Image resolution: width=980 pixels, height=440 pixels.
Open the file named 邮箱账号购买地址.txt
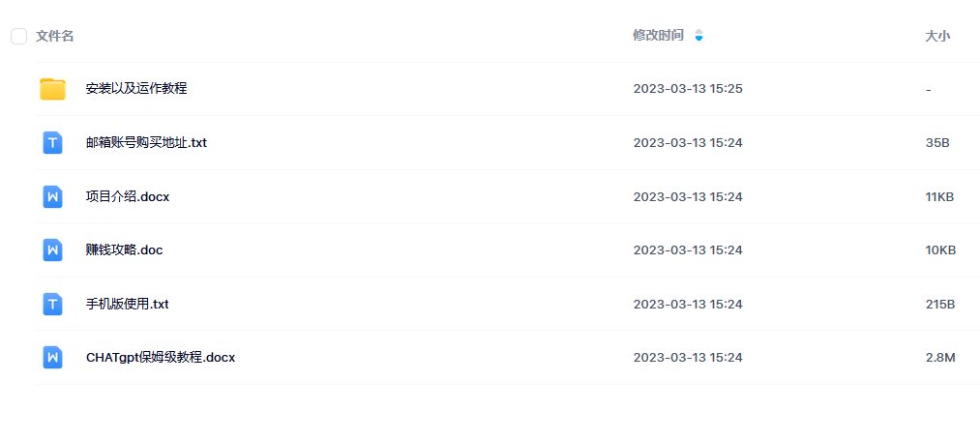point(146,142)
